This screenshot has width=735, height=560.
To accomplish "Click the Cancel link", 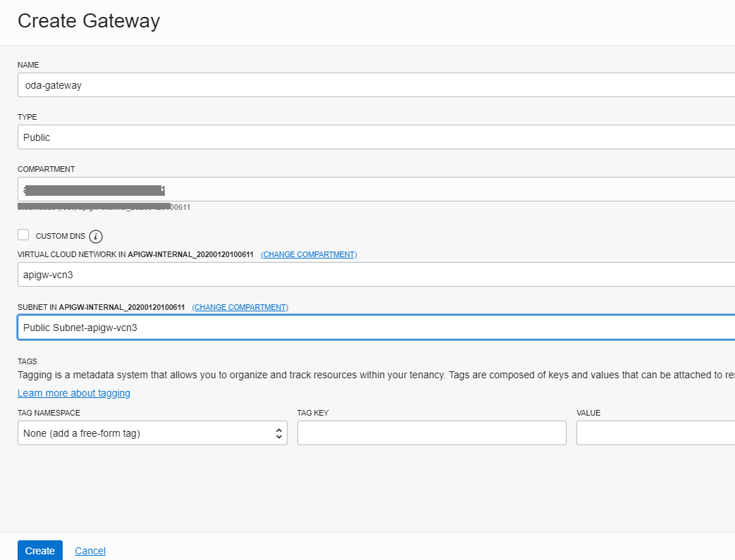I will (89, 550).
